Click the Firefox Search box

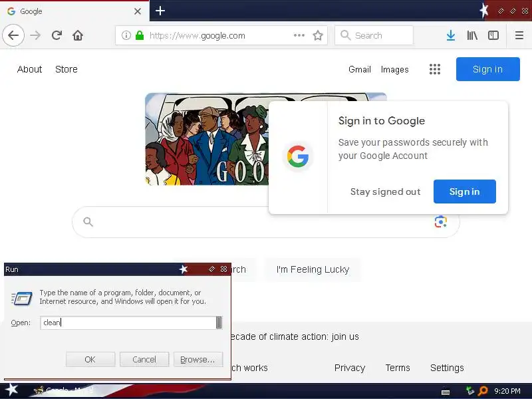point(374,35)
